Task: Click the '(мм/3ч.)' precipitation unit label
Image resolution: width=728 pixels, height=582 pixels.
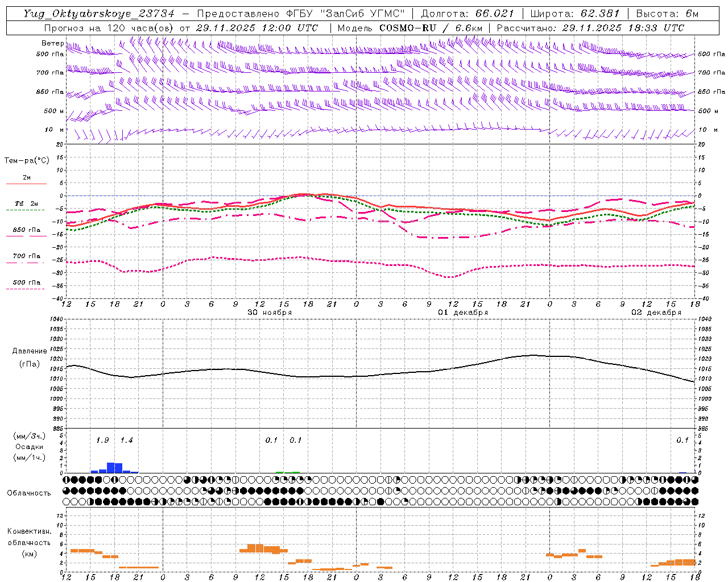Action: (x=30, y=436)
